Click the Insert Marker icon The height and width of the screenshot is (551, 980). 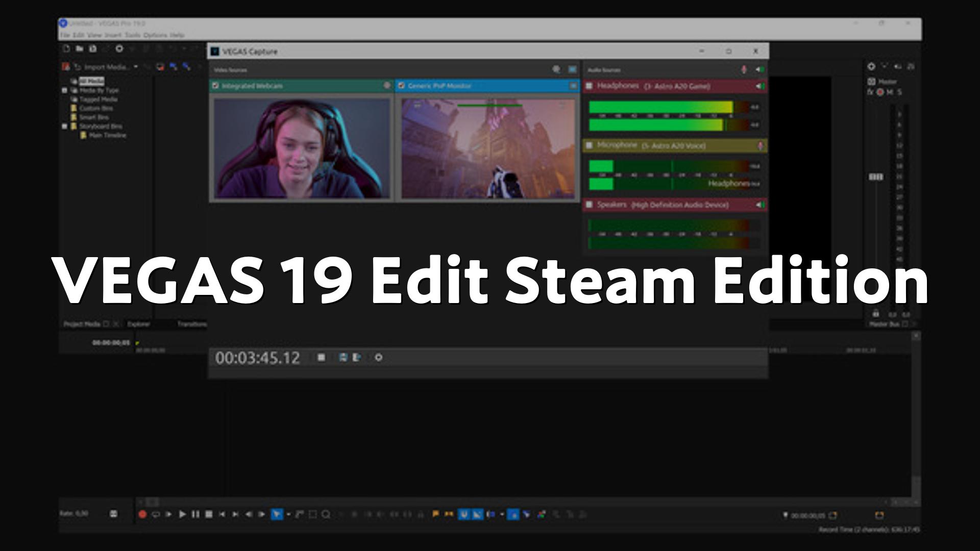pos(435,514)
